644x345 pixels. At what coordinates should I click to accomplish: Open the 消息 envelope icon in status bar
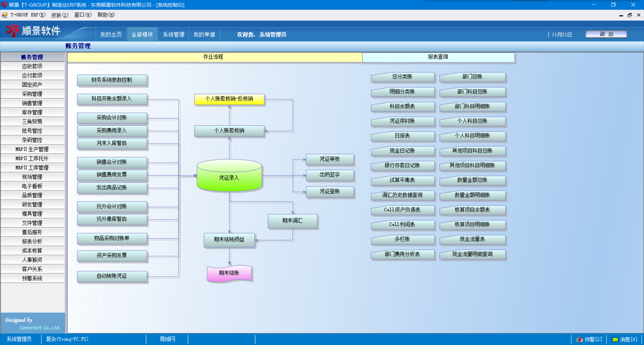(615, 339)
